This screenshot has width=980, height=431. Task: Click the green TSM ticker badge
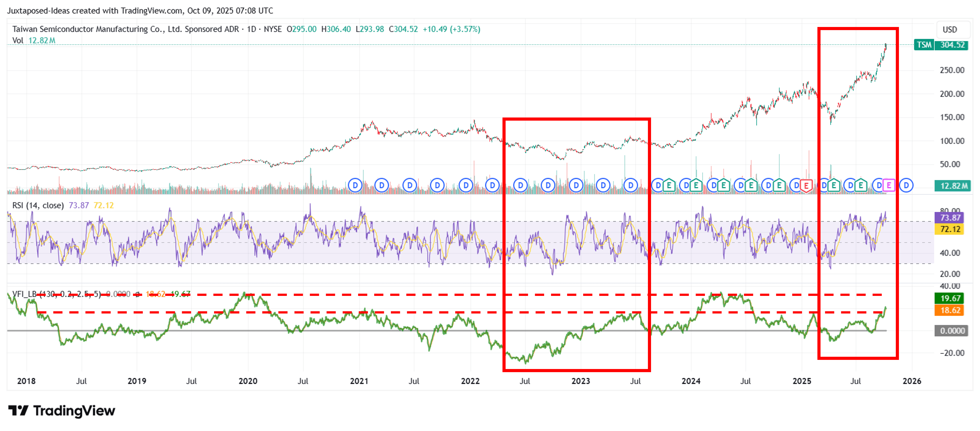tap(924, 45)
